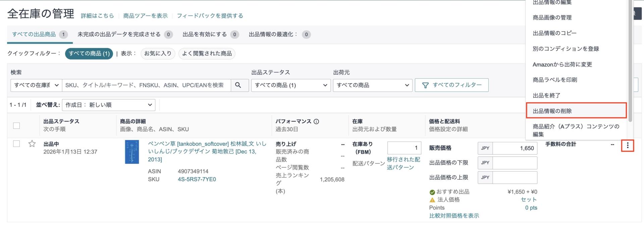Tick the select-all checkbox in table header

pos(16,126)
